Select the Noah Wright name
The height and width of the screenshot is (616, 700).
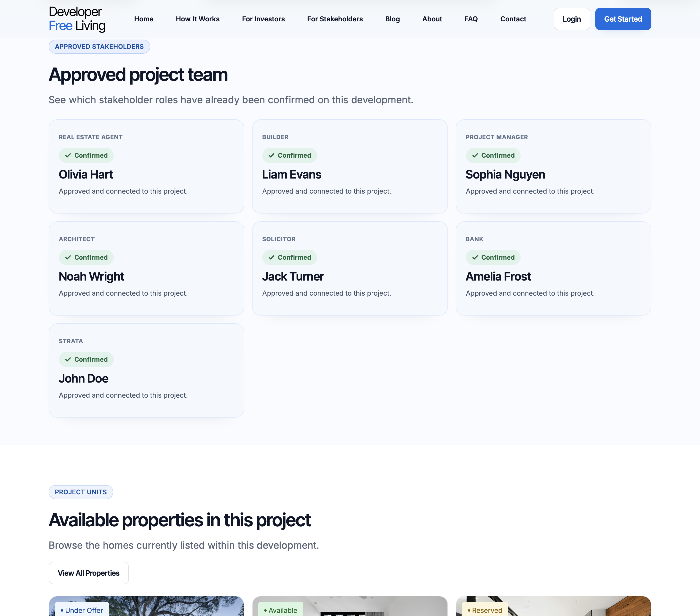[x=91, y=276]
